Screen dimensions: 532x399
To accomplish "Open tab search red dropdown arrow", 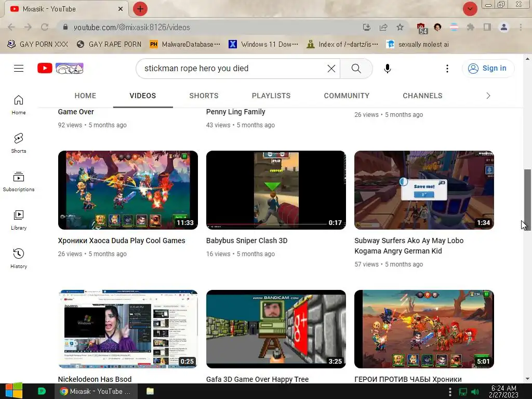I will click(470, 9).
